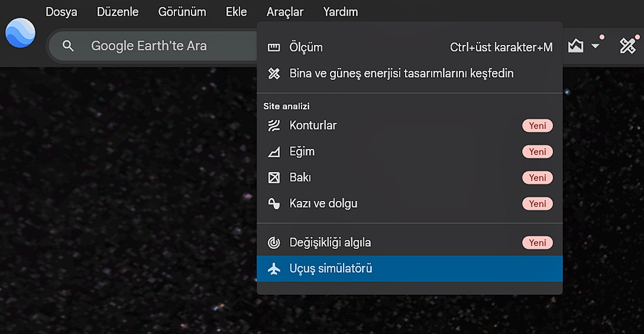Click the Yeni badge next to Konturlar
The width and height of the screenshot is (644, 334).
click(x=537, y=125)
